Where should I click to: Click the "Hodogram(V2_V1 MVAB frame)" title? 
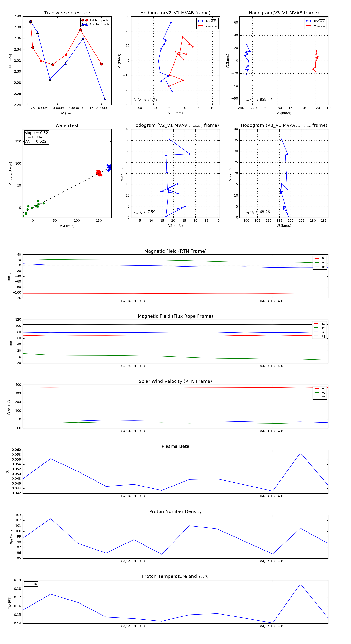tap(175, 13)
